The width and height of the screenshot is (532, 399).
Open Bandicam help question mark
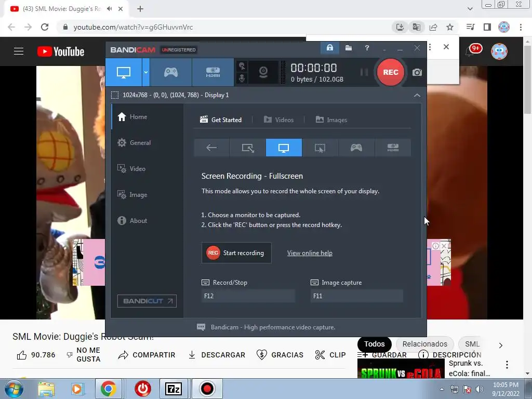(x=367, y=48)
